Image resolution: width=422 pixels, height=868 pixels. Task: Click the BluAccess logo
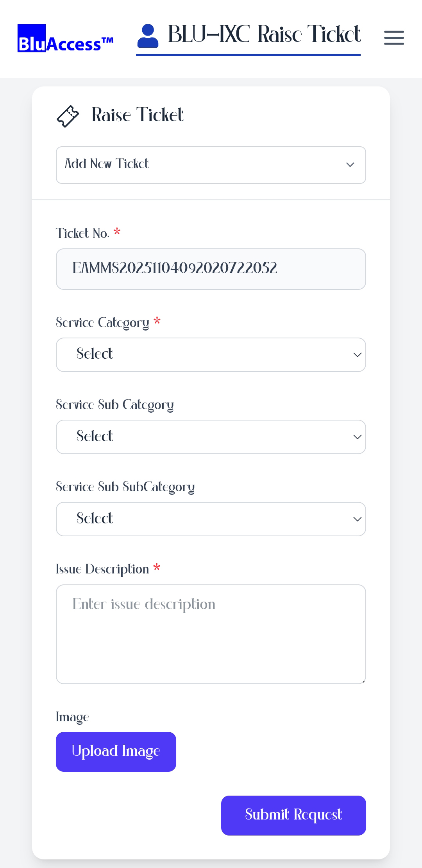65,38
